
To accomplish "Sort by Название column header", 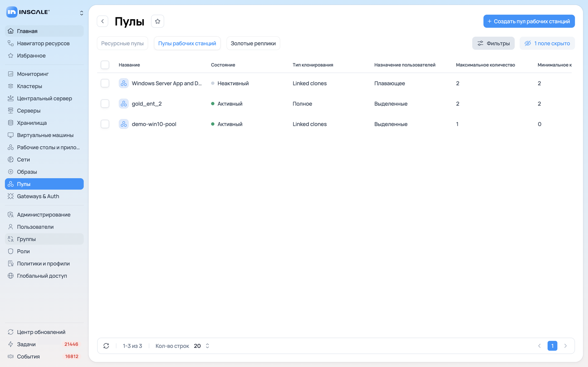I will (x=129, y=65).
